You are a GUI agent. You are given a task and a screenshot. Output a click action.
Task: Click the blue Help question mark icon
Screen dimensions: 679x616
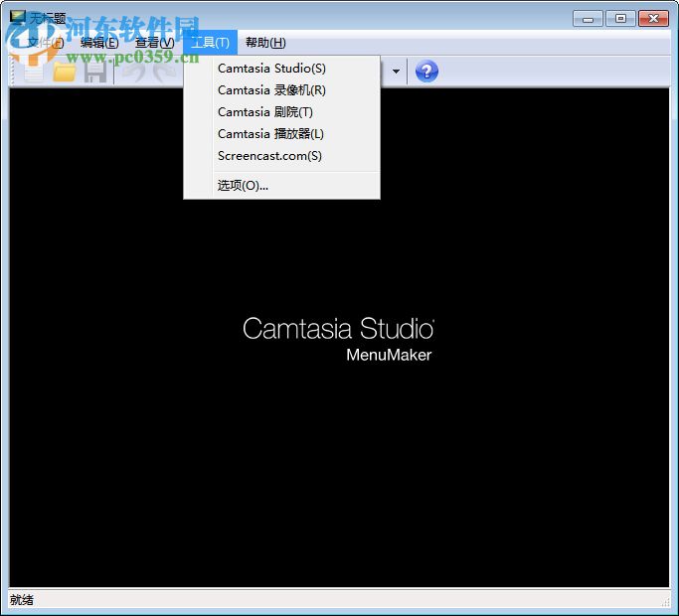(x=426, y=71)
